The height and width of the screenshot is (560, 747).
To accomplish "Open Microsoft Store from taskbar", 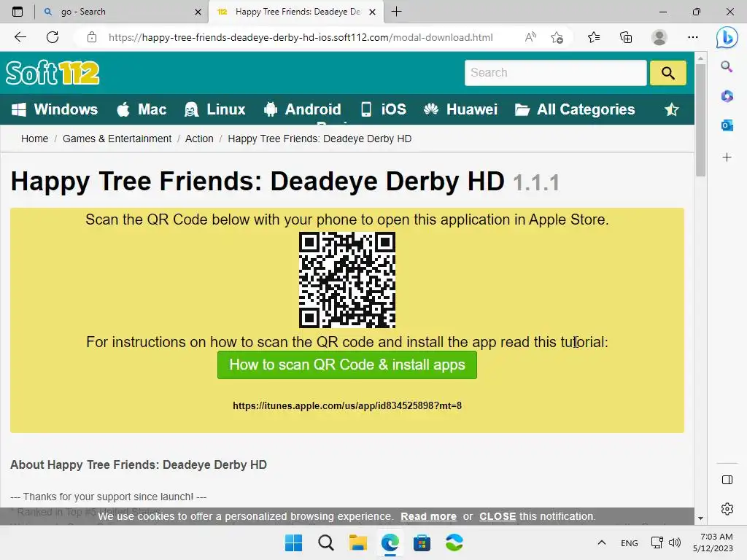I will (x=422, y=542).
